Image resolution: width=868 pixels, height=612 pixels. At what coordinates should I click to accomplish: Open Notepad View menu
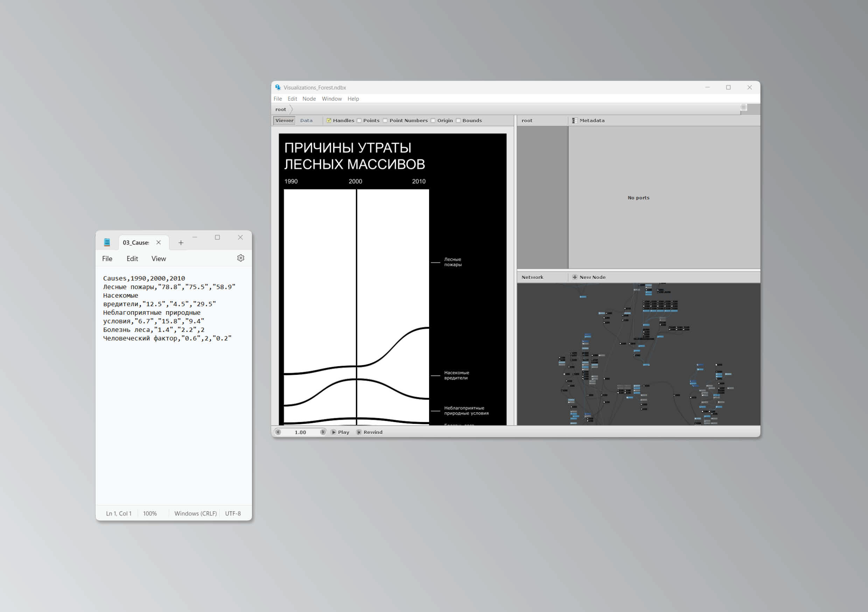159,259
